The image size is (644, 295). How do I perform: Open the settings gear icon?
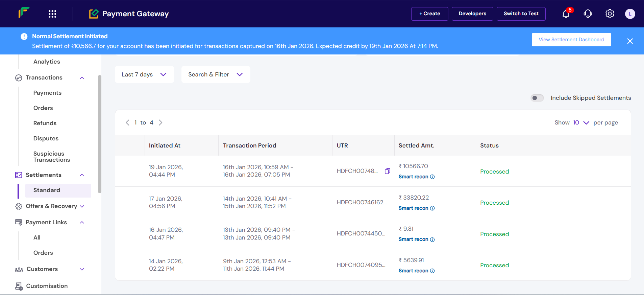point(610,14)
